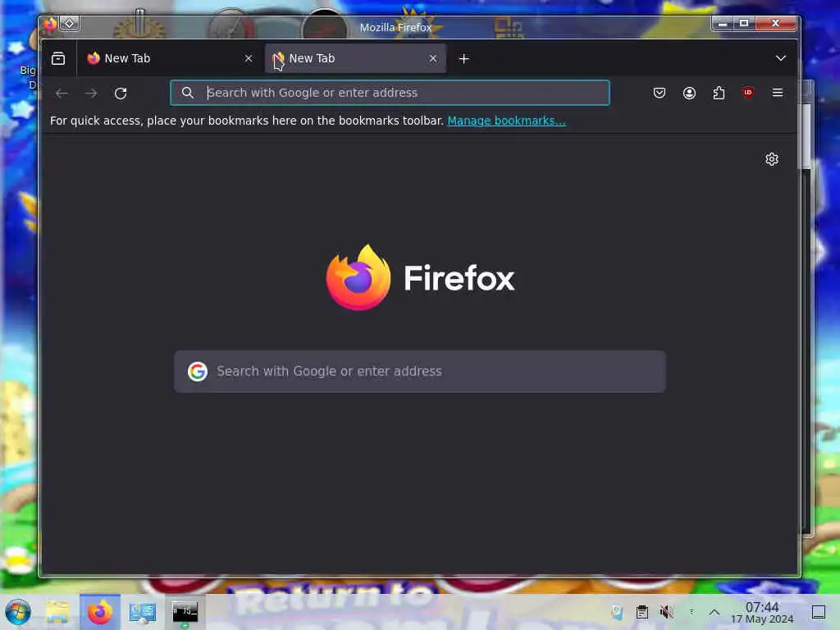Image resolution: width=840 pixels, height=630 pixels.
Task: Open Firefox account icon
Action: point(689,93)
